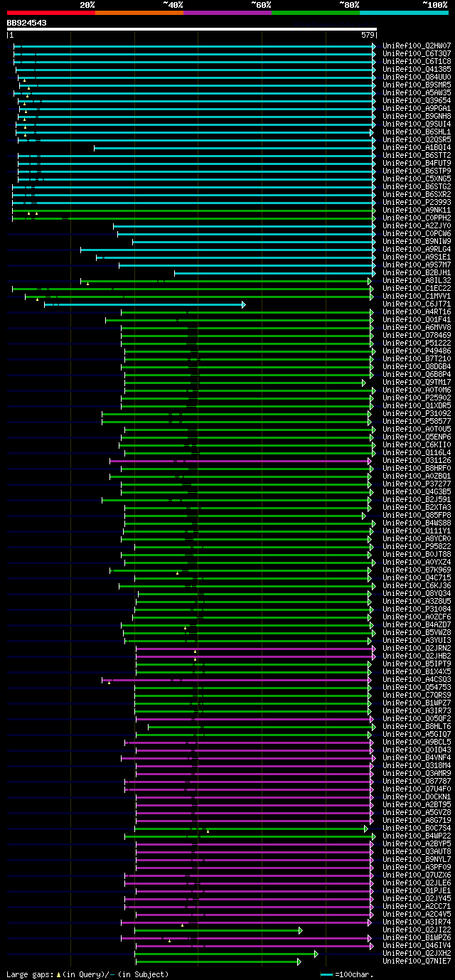Click label UniRef100_P25902

[417, 398]
